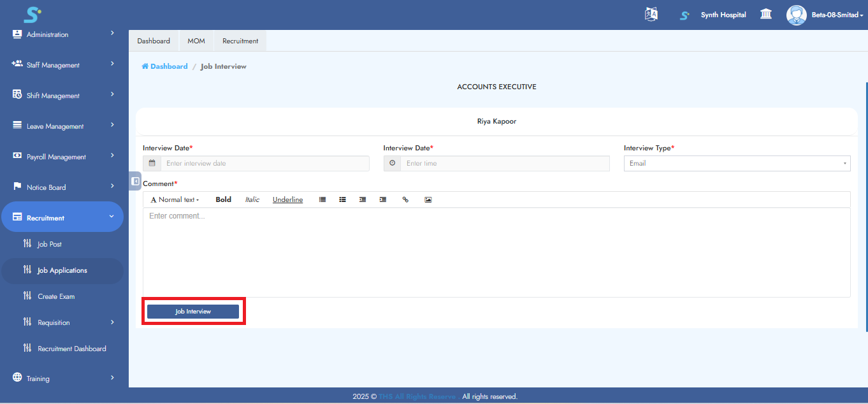Open the calendar icon beside interview date
868x404 pixels.
(151, 163)
